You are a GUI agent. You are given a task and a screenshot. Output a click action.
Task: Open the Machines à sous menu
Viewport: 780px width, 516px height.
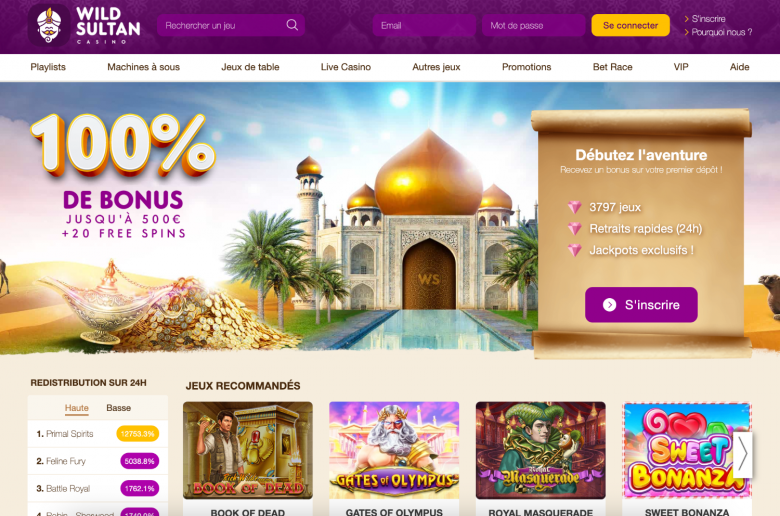[143, 67]
